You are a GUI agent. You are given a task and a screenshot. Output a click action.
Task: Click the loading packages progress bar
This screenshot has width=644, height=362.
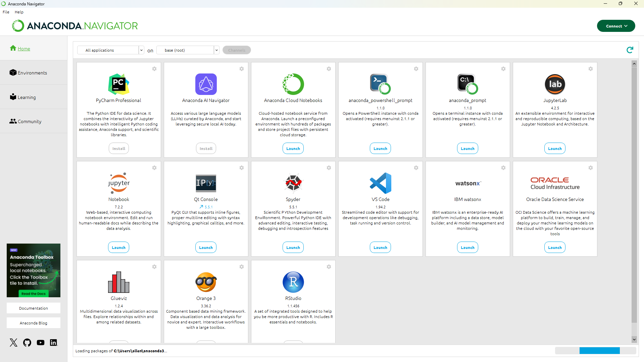pyautogui.click(x=596, y=351)
